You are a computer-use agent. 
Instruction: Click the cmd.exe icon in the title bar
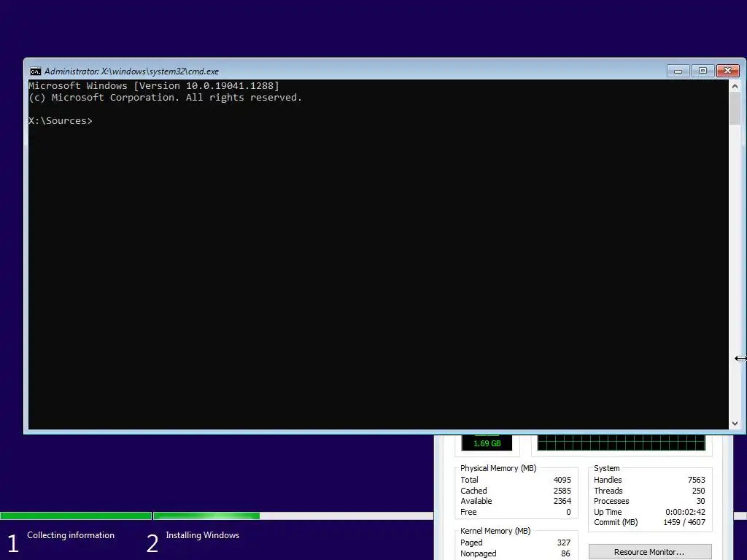(x=35, y=71)
